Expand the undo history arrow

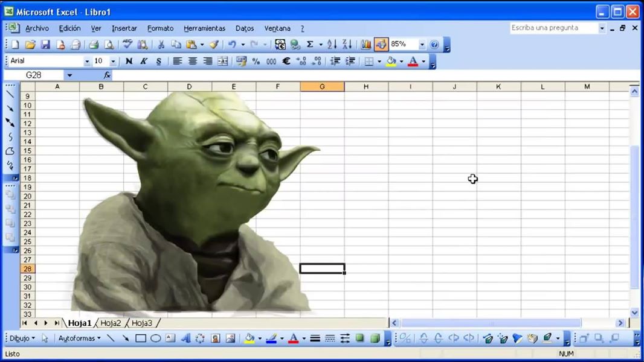coord(243,44)
